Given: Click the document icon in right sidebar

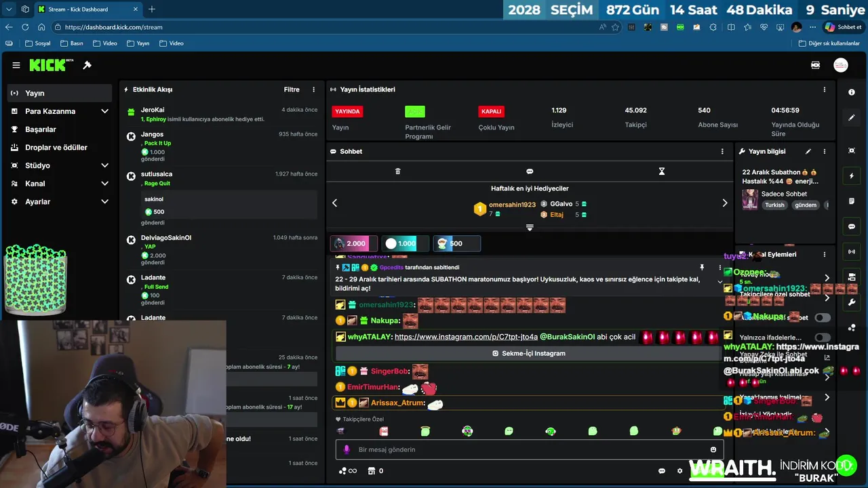Looking at the screenshot, I should coord(852,201).
